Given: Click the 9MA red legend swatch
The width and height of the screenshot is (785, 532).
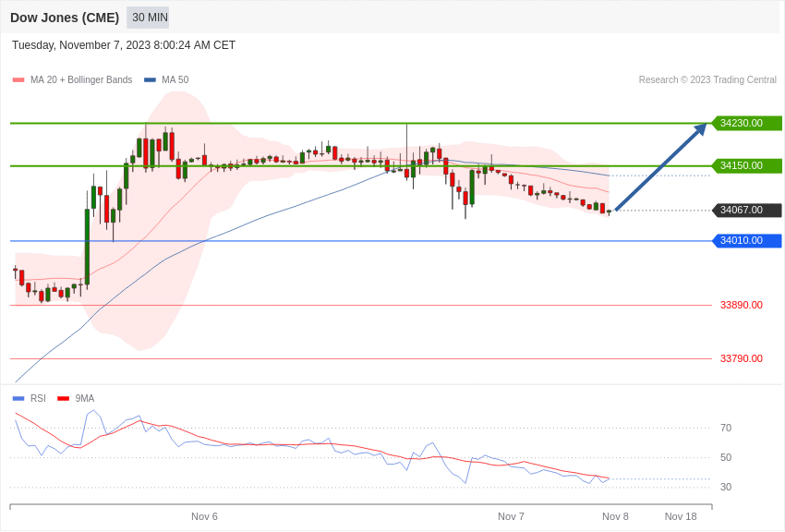Looking at the screenshot, I should (64, 399).
